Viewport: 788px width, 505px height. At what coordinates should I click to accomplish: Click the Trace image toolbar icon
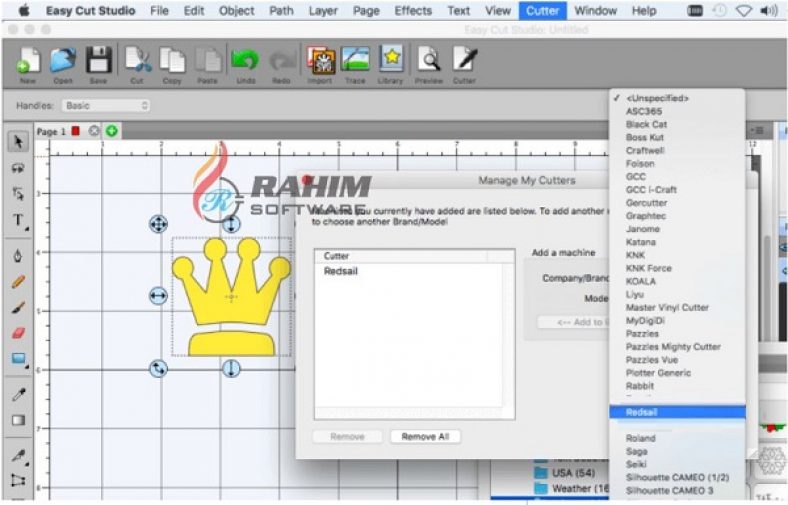point(355,62)
